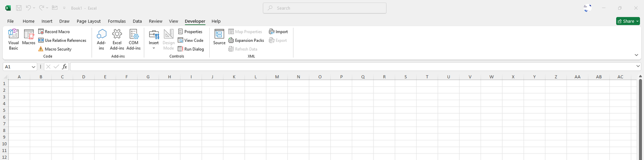Open Expansion Packs

(x=246, y=40)
